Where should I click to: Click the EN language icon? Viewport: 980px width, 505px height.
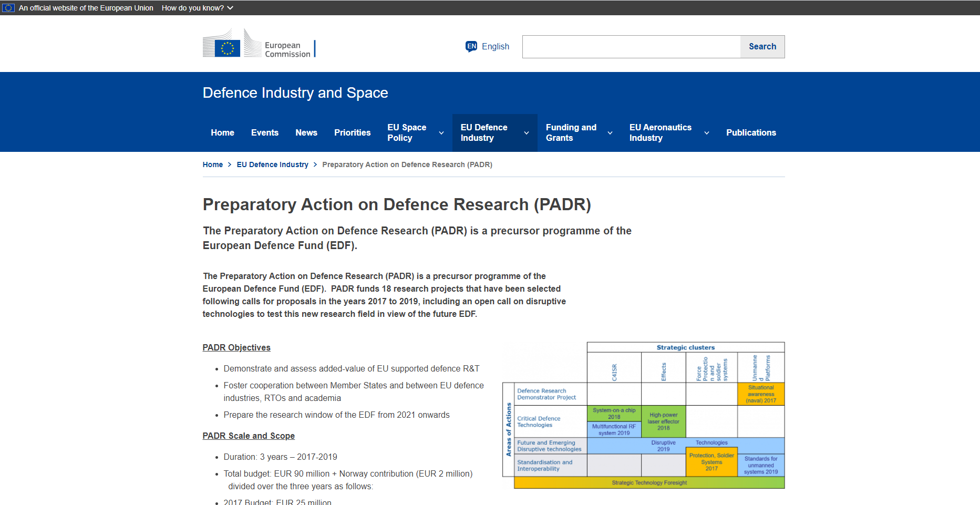point(471,46)
